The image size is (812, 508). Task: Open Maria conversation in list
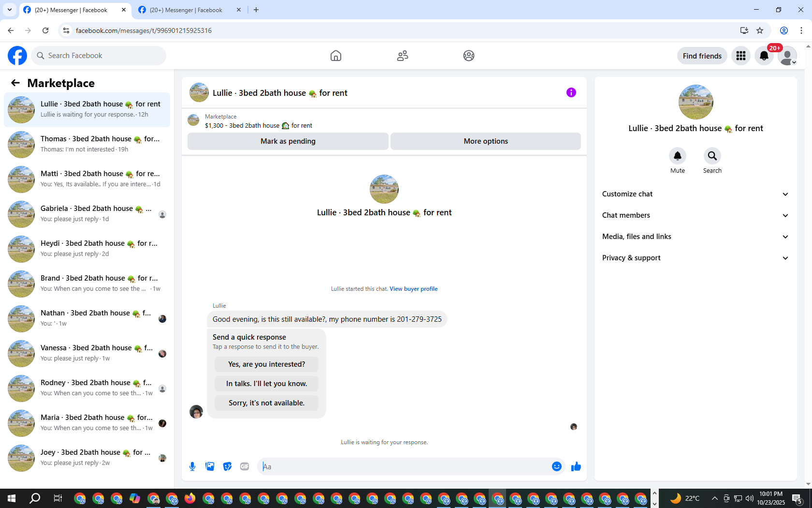(87, 423)
